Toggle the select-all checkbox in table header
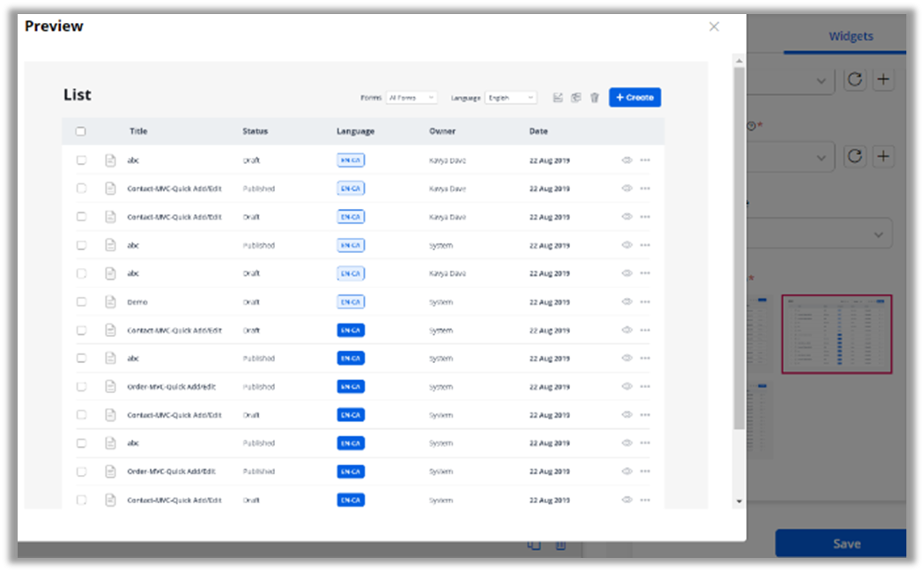 click(x=81, y=131)
